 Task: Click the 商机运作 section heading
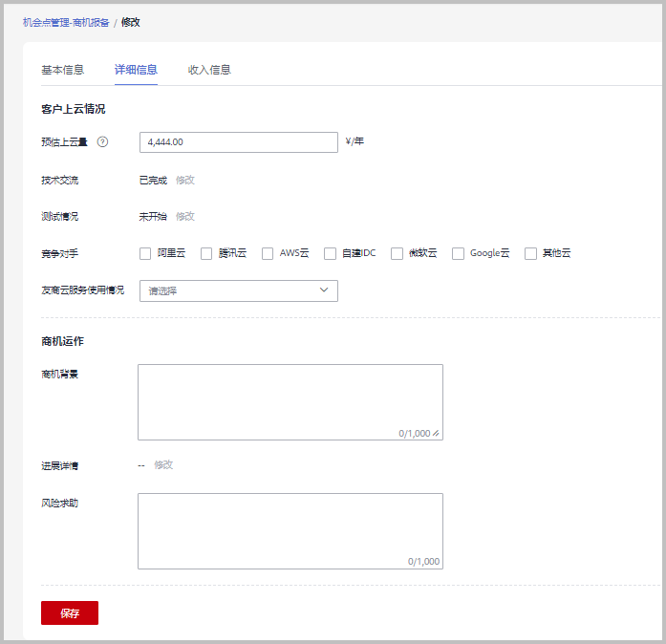coord(62,341)
